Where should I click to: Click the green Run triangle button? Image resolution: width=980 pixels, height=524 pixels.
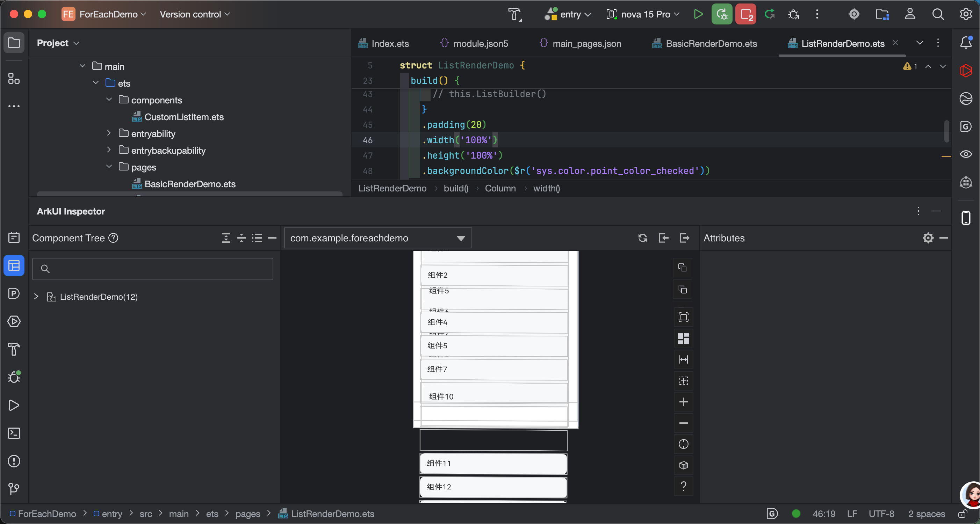(x=698, y=14)
